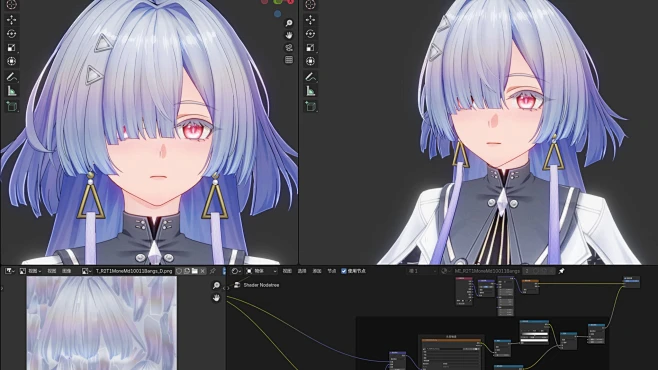Switch perspective/orthographic grid icon in left viewport

289,60
